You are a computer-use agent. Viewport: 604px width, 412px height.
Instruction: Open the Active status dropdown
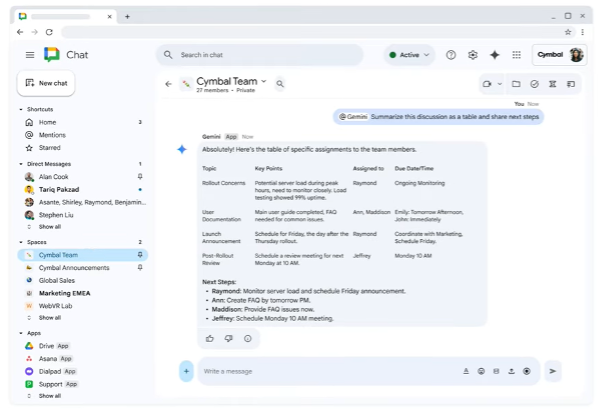point(409,55)
